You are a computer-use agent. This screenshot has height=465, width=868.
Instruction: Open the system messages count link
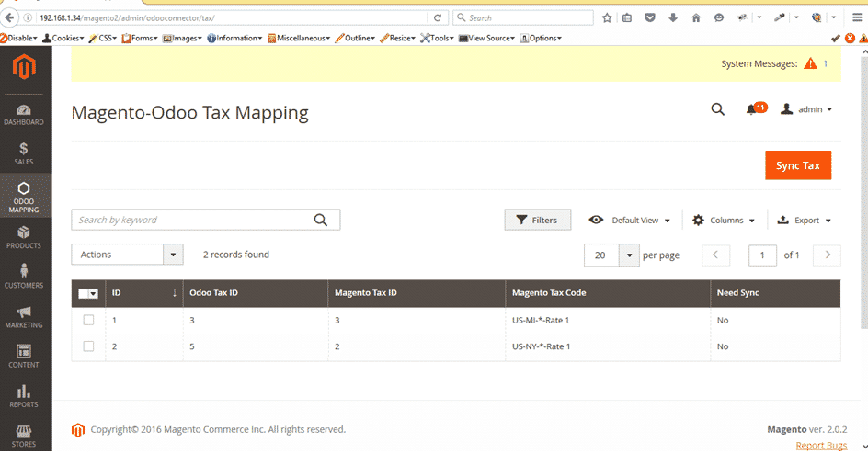[826, 63]
